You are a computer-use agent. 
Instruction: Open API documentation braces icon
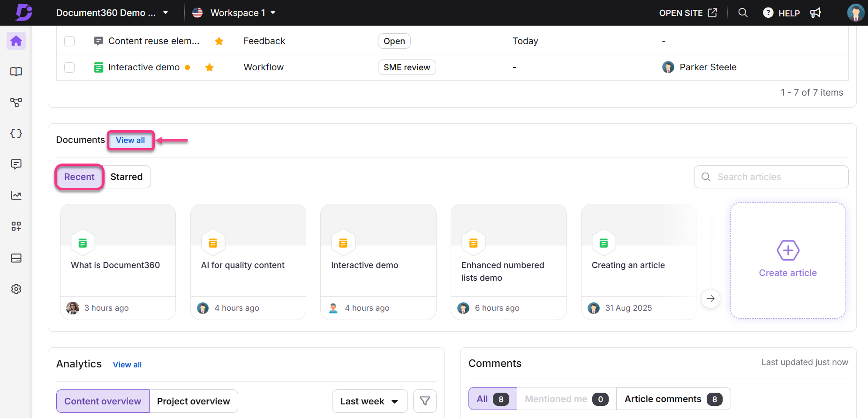(16, 134)
